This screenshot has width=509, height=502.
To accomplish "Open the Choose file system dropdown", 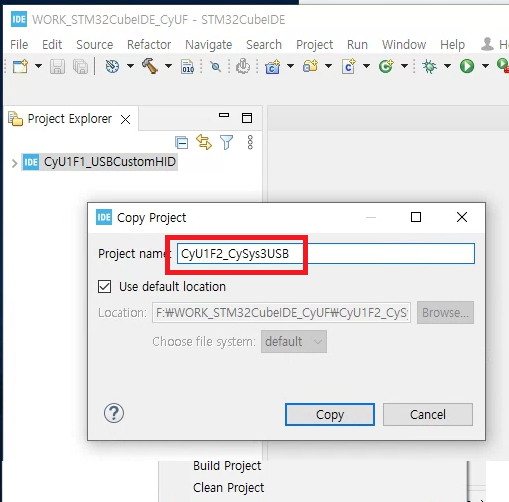I will 294,342.
